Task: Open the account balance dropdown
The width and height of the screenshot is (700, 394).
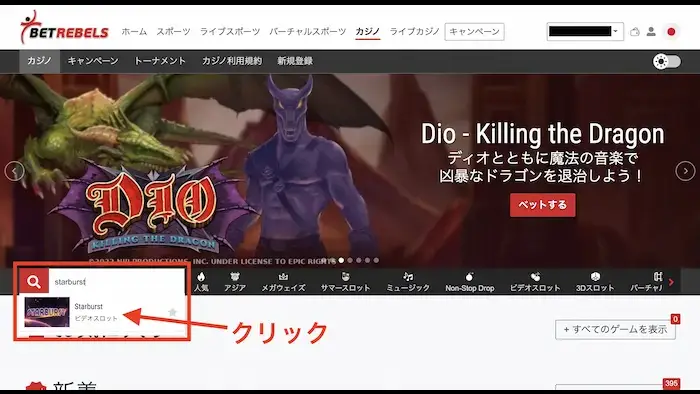Action: pos(585,32)
